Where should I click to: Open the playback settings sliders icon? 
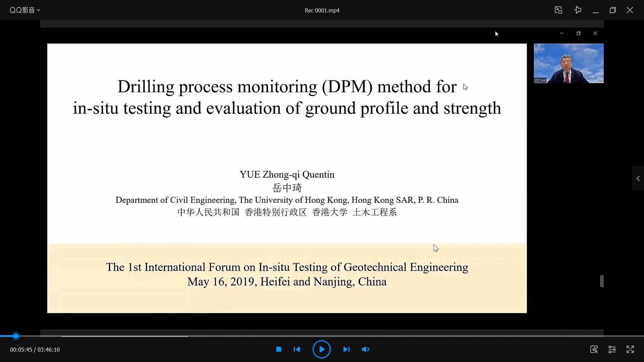coord(612,349)
